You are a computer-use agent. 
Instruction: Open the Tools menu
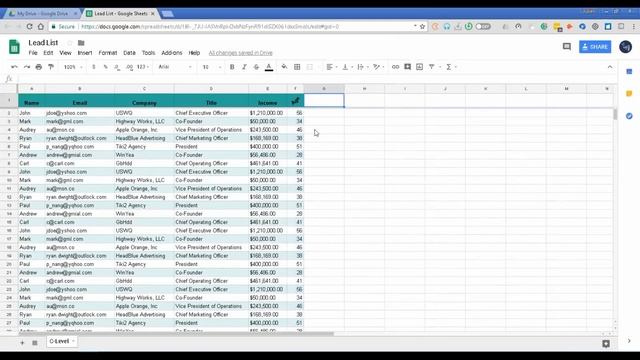tap(149, 53)
